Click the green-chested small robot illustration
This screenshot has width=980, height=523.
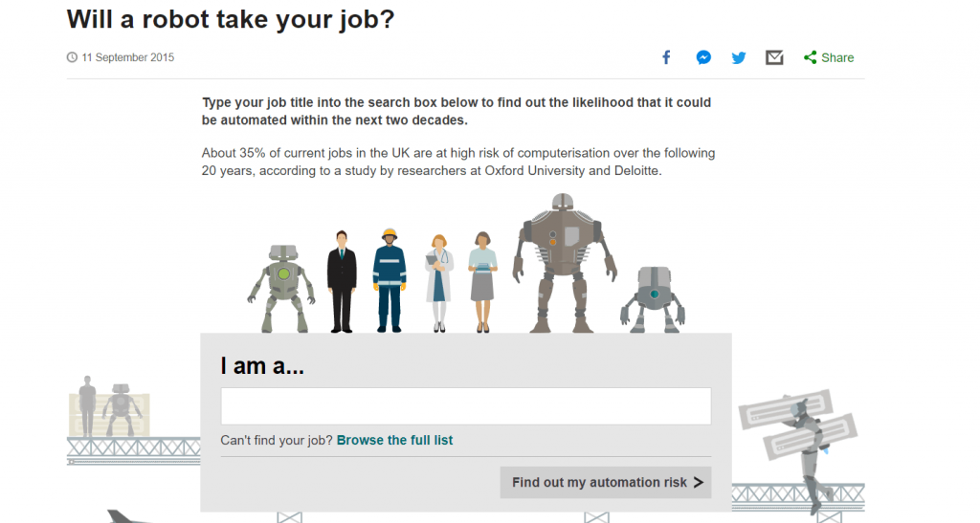click(282, 289)
